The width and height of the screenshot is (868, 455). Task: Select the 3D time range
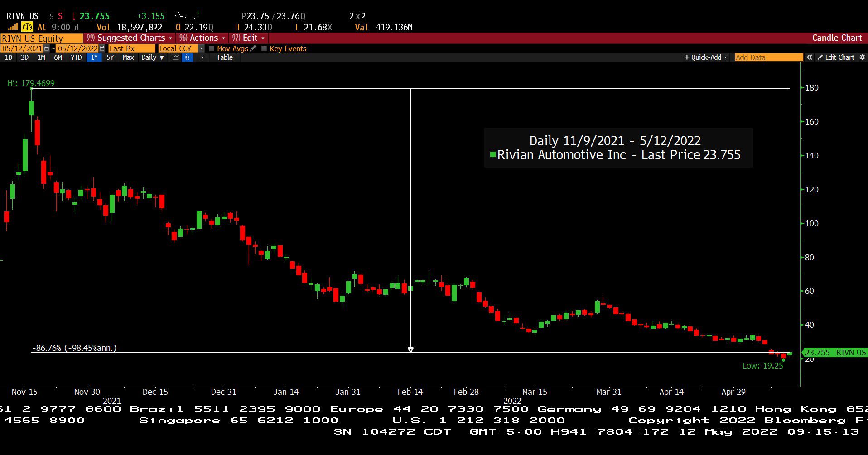pos(25,57)
